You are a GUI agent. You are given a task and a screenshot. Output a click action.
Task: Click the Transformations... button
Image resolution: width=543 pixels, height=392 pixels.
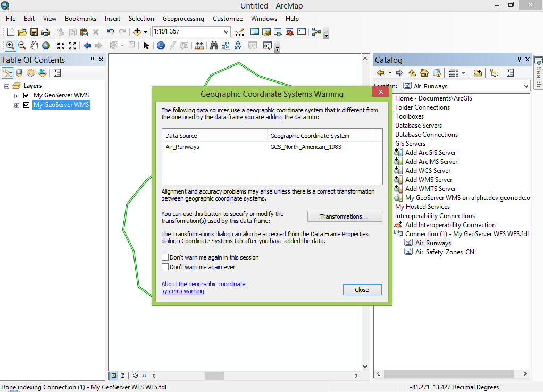[x=345, y=216]
